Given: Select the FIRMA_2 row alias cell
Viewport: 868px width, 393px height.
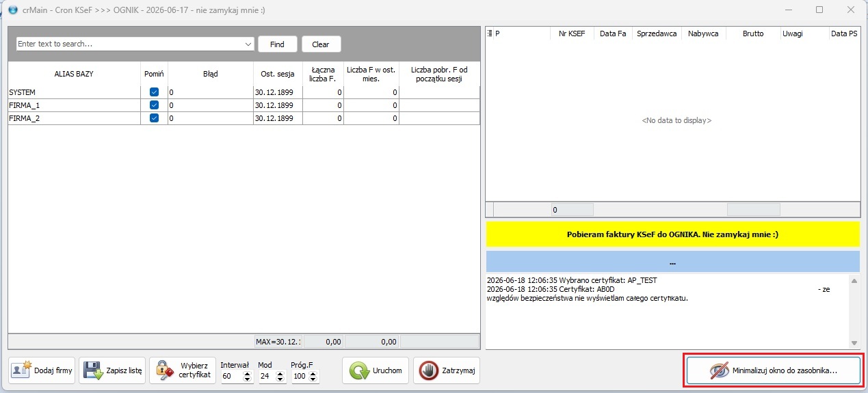Looking at the screenshot, I should pyautogui.click(x=74, y=118).
